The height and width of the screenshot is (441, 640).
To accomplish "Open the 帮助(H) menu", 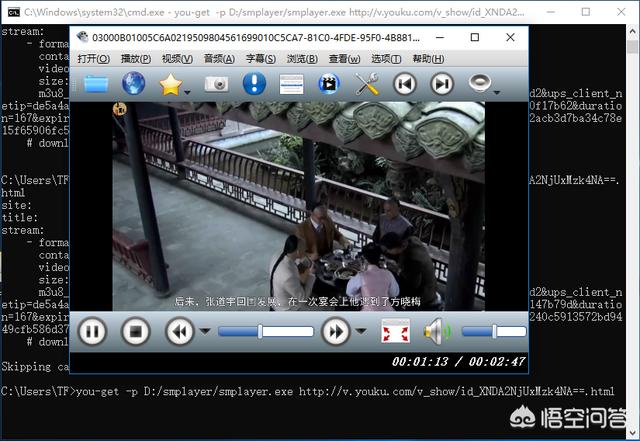I will [x=428, y=59].
